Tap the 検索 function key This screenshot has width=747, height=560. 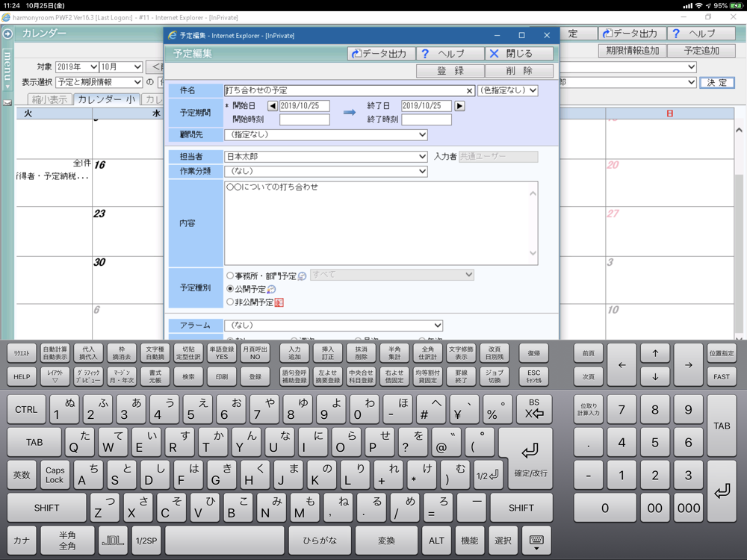188,376
